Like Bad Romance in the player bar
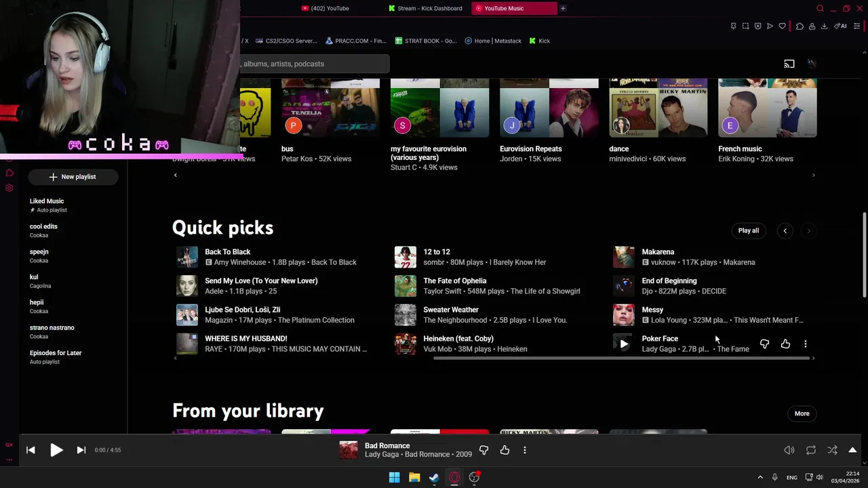 click(x=505, y=450)
